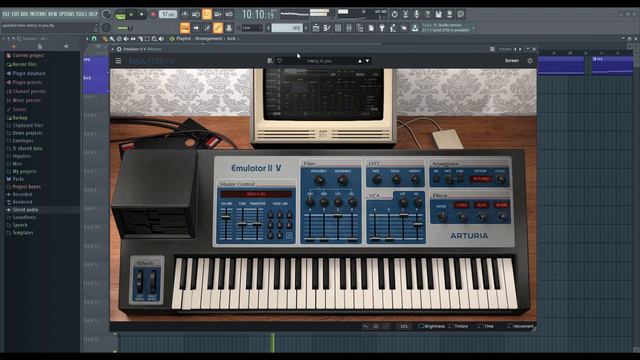Toggle the green song/pattern mode switch

click(120, 15)
